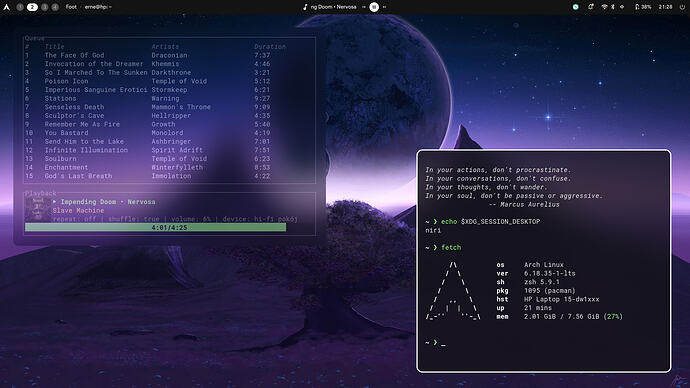The image size is (690, 388).
Task: Click the album art thumbnail in Playback
Action: tap(38, 209)
